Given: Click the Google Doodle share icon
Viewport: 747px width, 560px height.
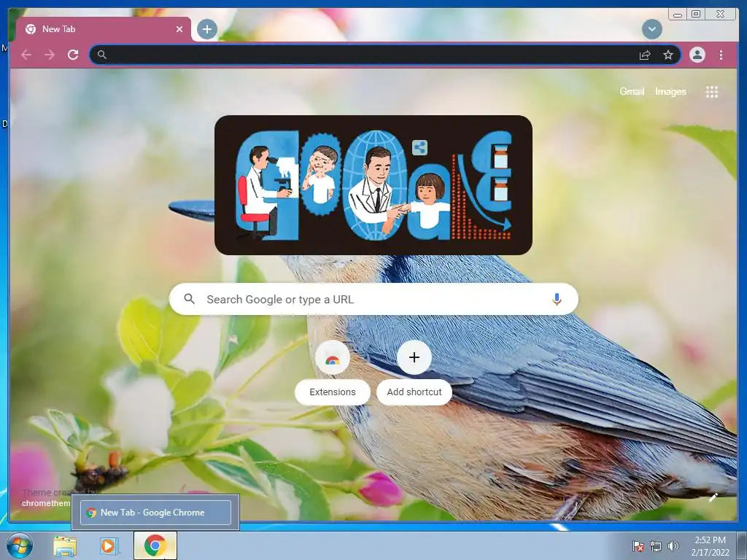Looking at the screenshot, I should point(419,147).
